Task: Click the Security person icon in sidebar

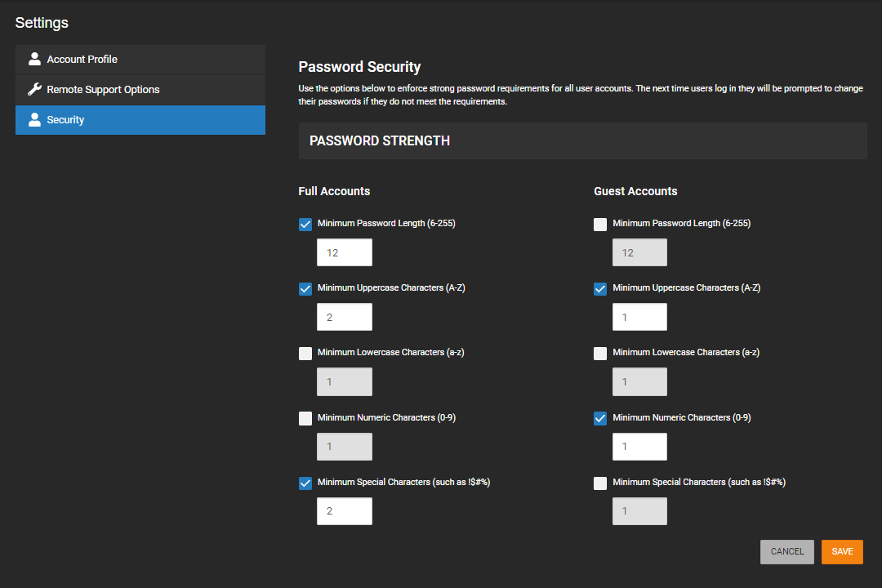Action: (x=34, y=119)
